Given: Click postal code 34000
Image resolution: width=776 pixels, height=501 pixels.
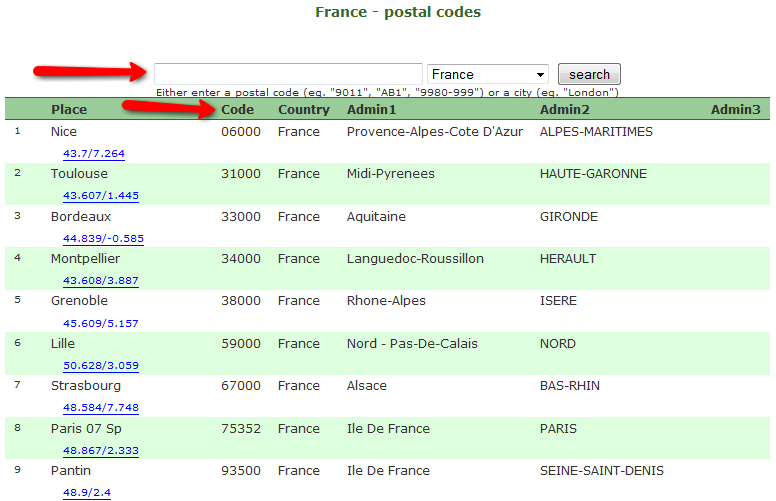Looking at the screenshot, I should (x=241, y=259).
